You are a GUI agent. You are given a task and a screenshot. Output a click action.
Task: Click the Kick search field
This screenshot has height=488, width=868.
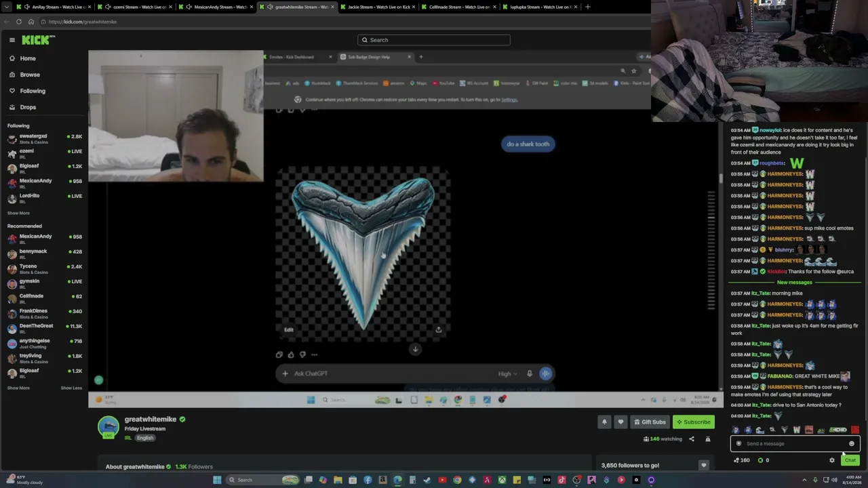point(434,40)
